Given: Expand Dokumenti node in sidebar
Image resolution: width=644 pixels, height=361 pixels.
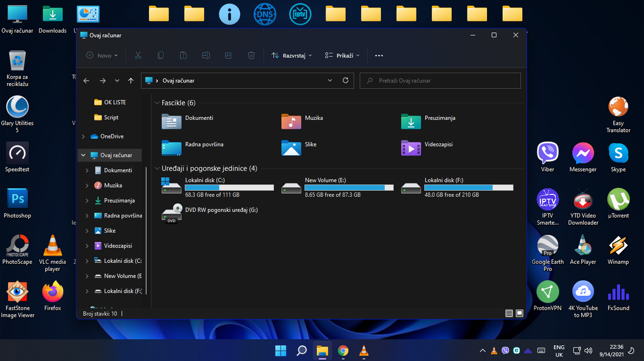Looking at the screenshot, I should point(88,170).
